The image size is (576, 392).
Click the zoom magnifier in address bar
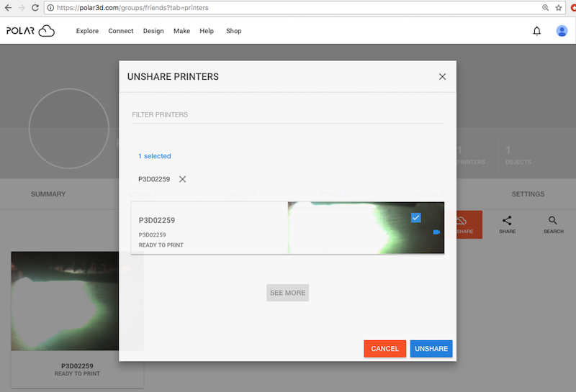546,8
